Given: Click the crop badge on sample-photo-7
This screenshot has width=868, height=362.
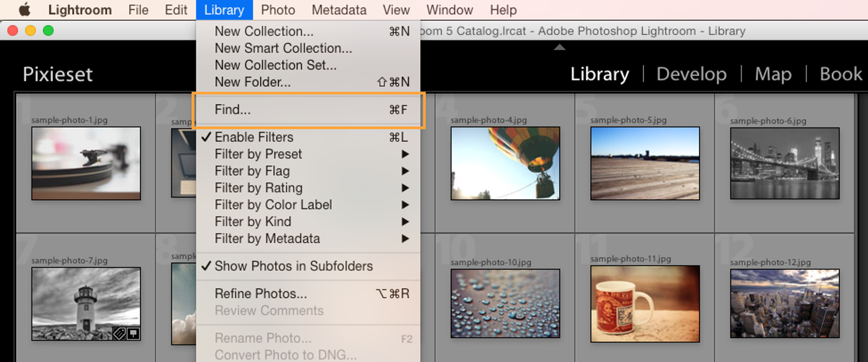Looking at the screenshot, I should [133, 333].
